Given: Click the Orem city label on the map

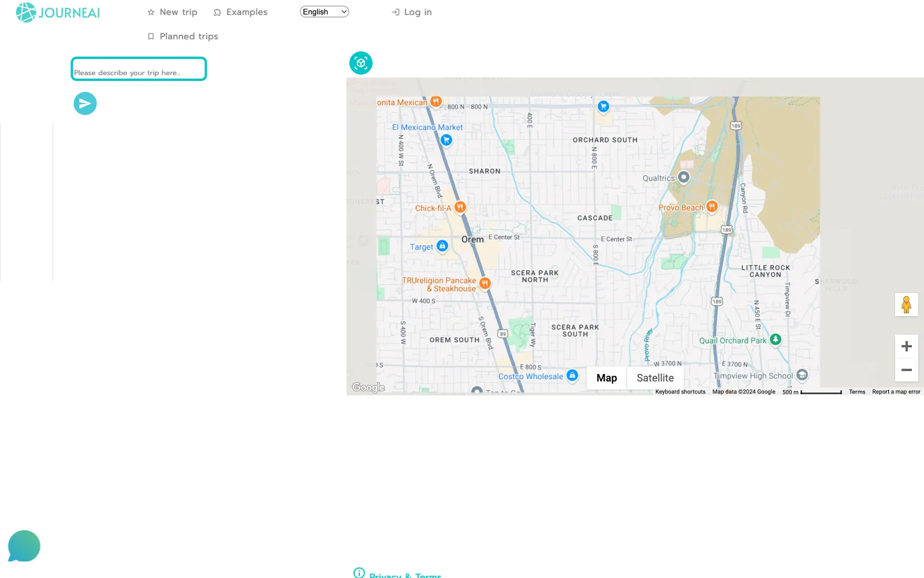Looking at the screenshot, I should [472, 239].
